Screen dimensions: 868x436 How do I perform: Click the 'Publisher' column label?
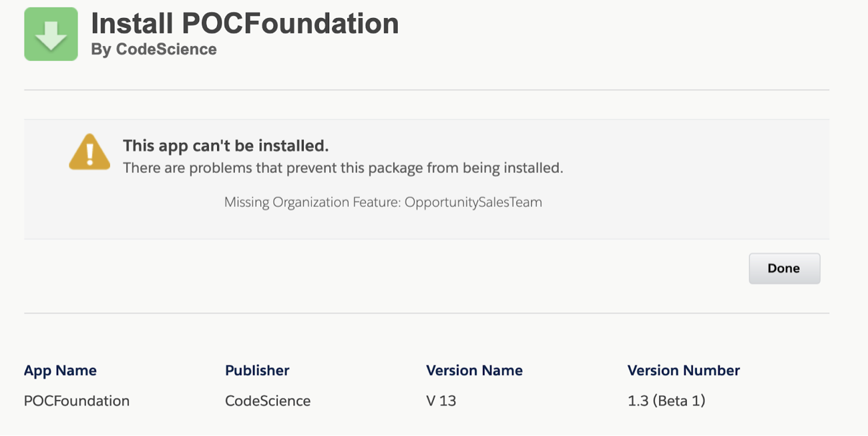(257, 371)
